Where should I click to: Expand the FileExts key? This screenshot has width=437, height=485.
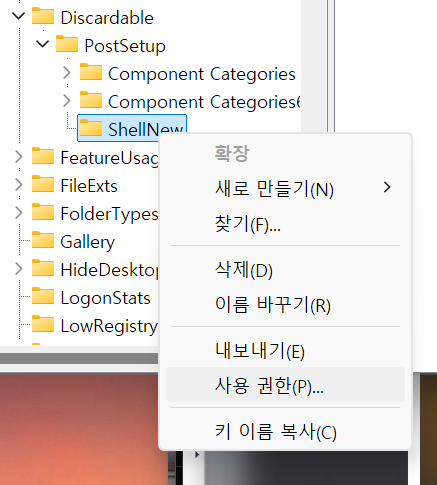click(x=19, y=185)
